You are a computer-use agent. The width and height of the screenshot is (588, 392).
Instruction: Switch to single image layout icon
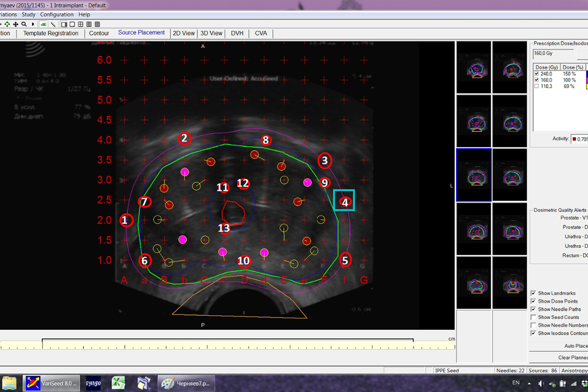coord(72,24)
